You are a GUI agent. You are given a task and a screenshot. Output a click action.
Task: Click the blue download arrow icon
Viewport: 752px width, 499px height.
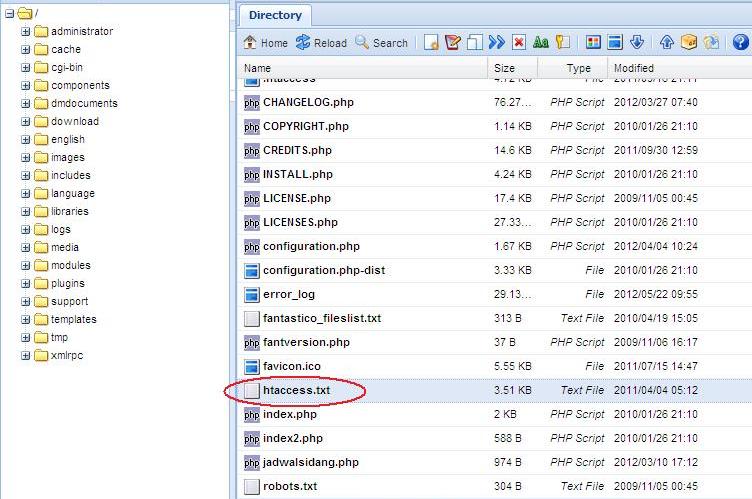(636, 43)
